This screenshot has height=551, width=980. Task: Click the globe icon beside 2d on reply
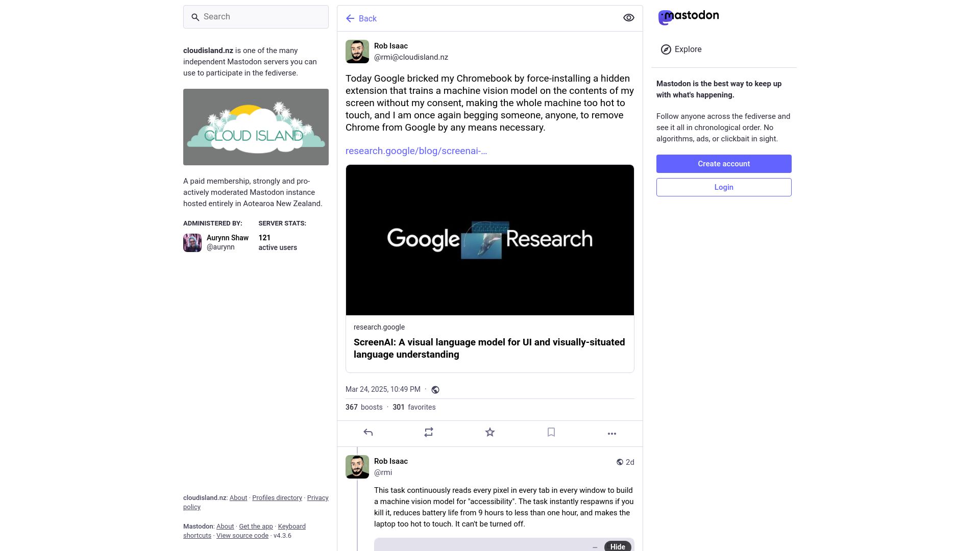620,462
